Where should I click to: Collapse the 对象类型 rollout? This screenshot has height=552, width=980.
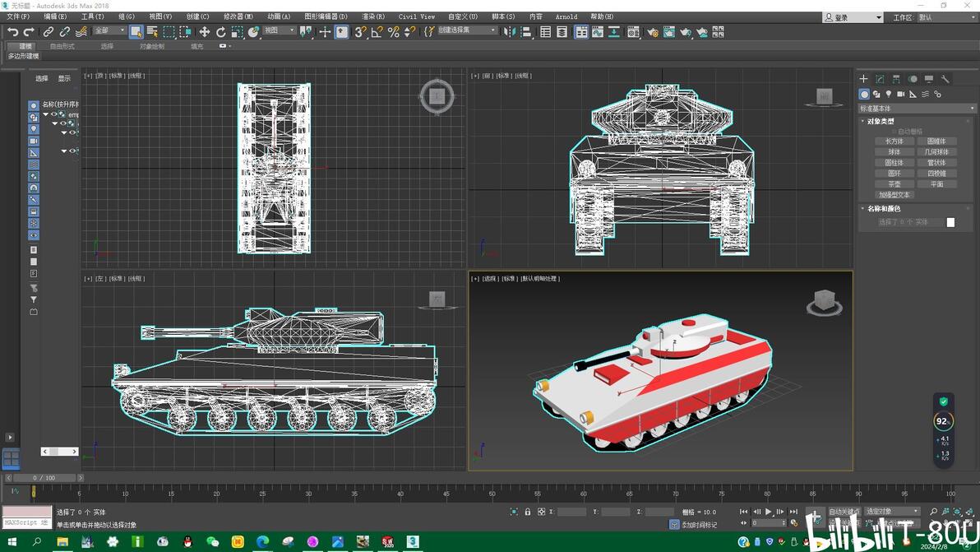coord(881,121)
